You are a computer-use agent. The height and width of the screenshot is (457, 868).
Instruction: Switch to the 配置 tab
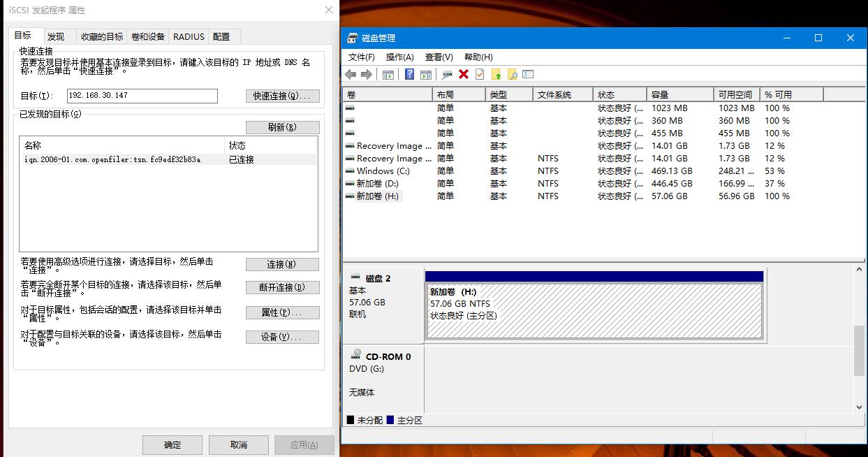pos(221,36)
